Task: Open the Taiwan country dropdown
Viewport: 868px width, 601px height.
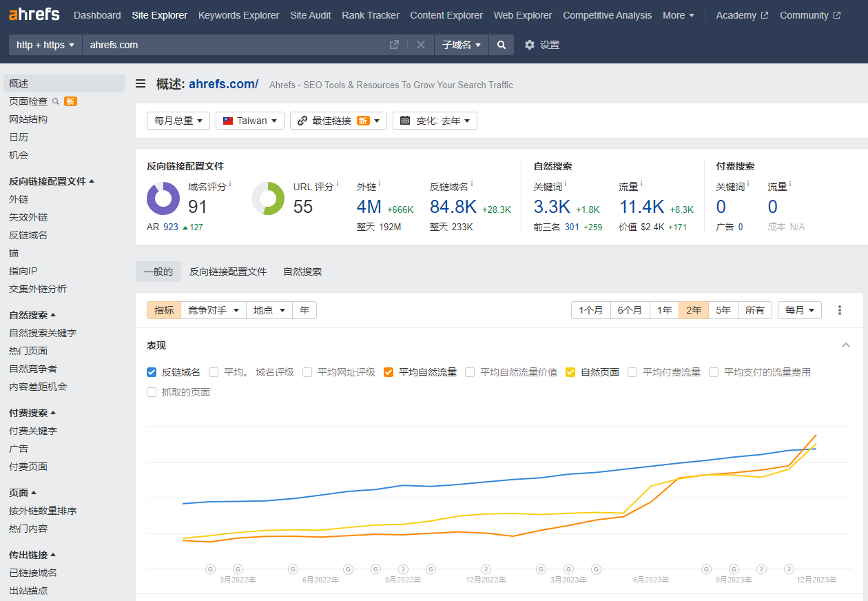Action: (249, 120)
